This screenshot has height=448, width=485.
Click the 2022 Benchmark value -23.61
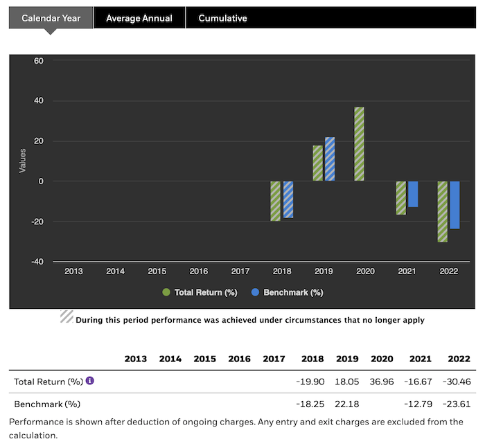coord(459,404)
